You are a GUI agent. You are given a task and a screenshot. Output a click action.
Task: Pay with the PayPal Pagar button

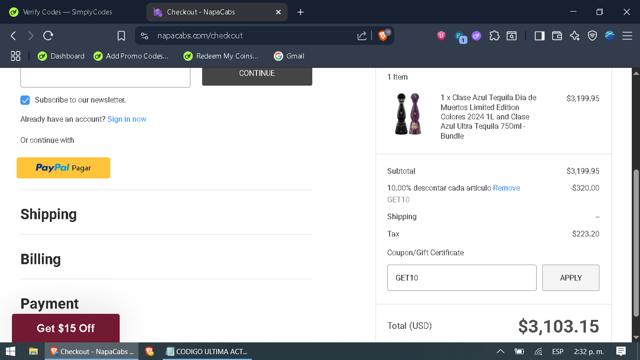pyautogui.click(x=63, y=168)
